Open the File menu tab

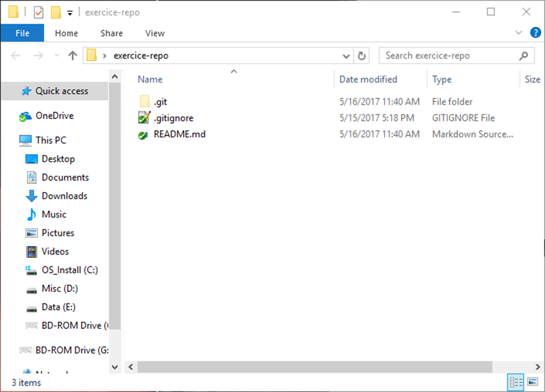point(22,33)
